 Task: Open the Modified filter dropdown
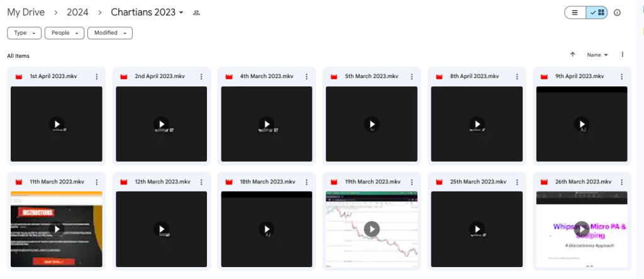(x=109, y=33)
